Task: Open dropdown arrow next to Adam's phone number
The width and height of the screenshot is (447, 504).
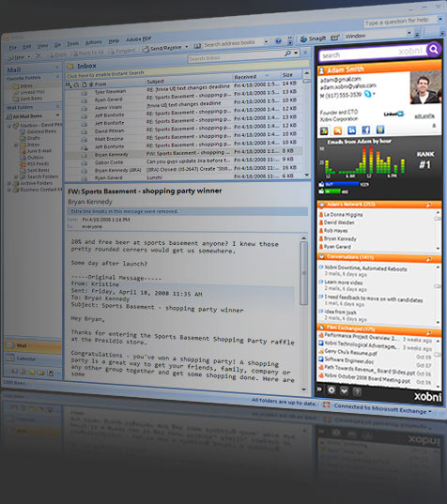Action: pos(374,94)
